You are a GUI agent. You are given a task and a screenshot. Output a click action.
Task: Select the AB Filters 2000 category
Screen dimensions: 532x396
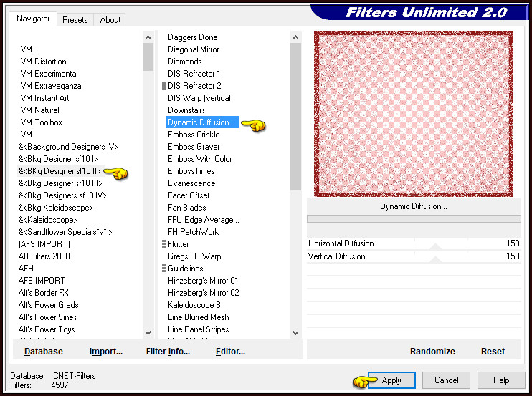(x=44, y=256)
